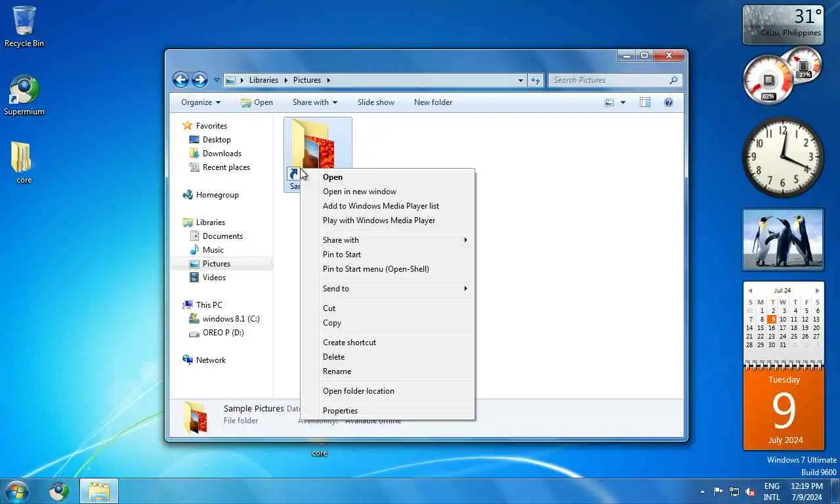The width and height of the screenshot is (840, 504).
Task: Refresh the Pictures folder view
Action: pos(535,80)
